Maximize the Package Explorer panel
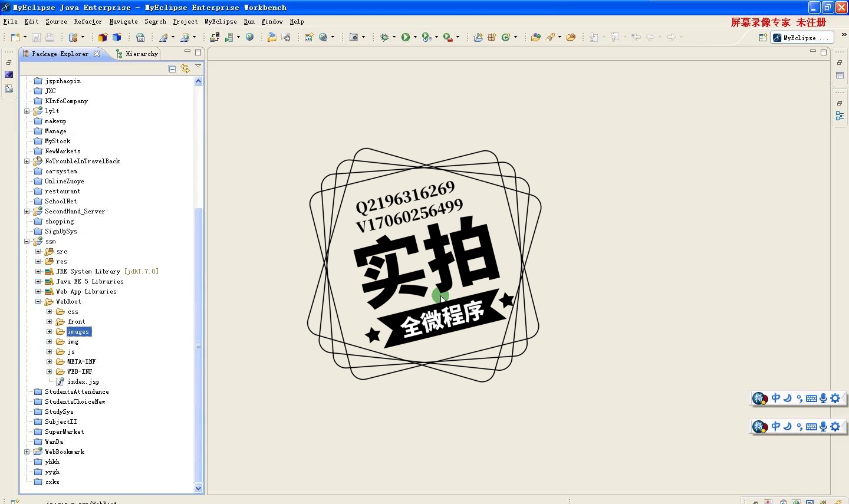 click(198, 52)
